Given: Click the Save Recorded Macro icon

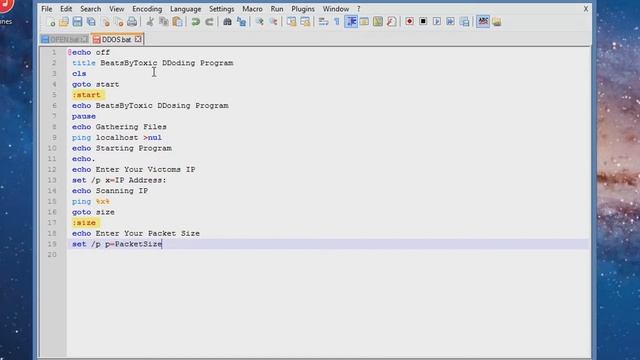Looking at the screenshot, I should coord(464,22).
